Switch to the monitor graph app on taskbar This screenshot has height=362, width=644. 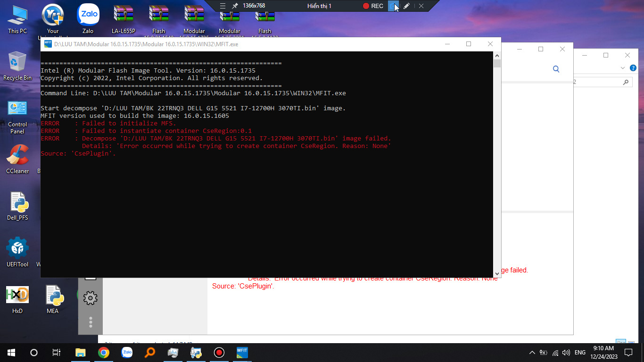point(173,353)
